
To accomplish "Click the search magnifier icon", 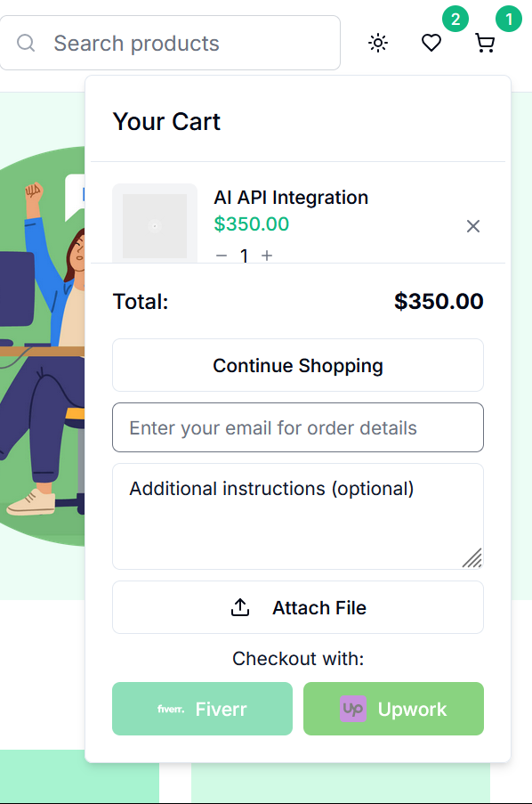I will click(26, 43).
